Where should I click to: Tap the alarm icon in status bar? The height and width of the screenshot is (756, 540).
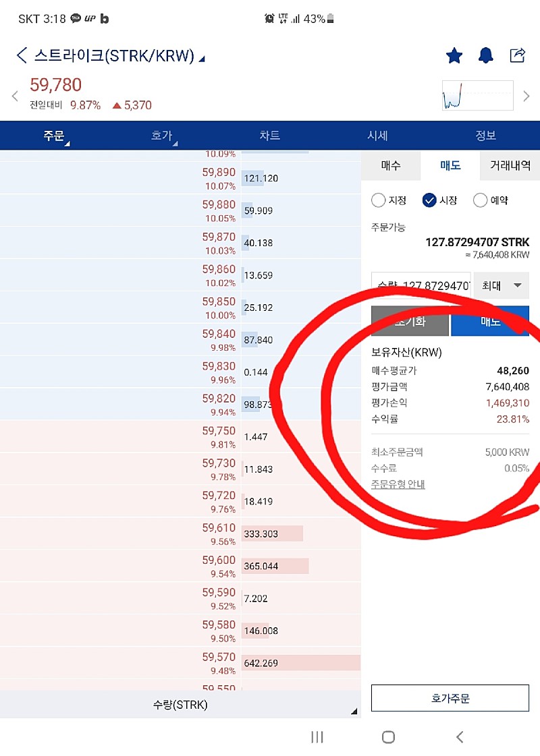point(269,19)
